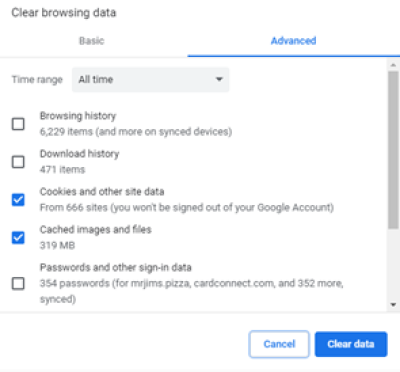The image size is (400, 372).
Task: Click the Cached images and files label
Action: [96, 230]
